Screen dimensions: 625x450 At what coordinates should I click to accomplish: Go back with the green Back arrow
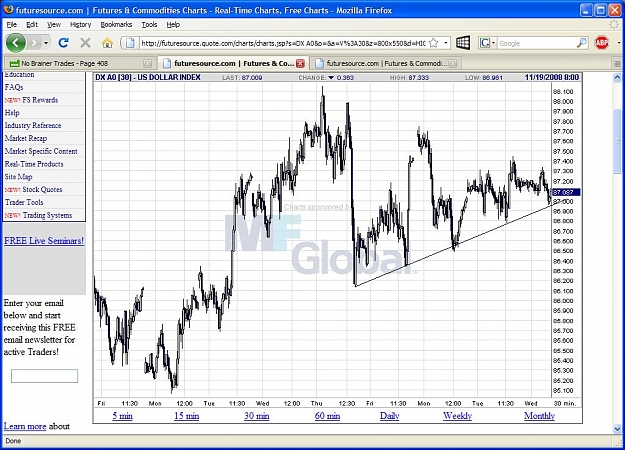16,43
